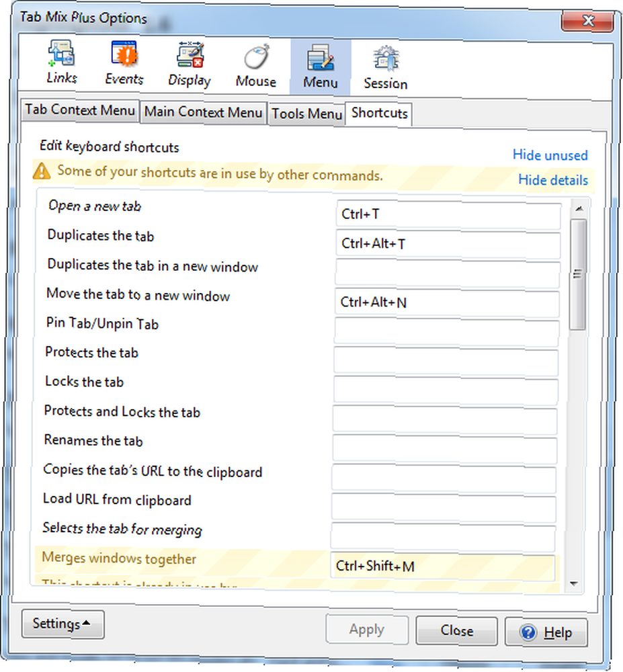Open the Mouse options panel
The image size is (623, 672).
pos(256,66)
